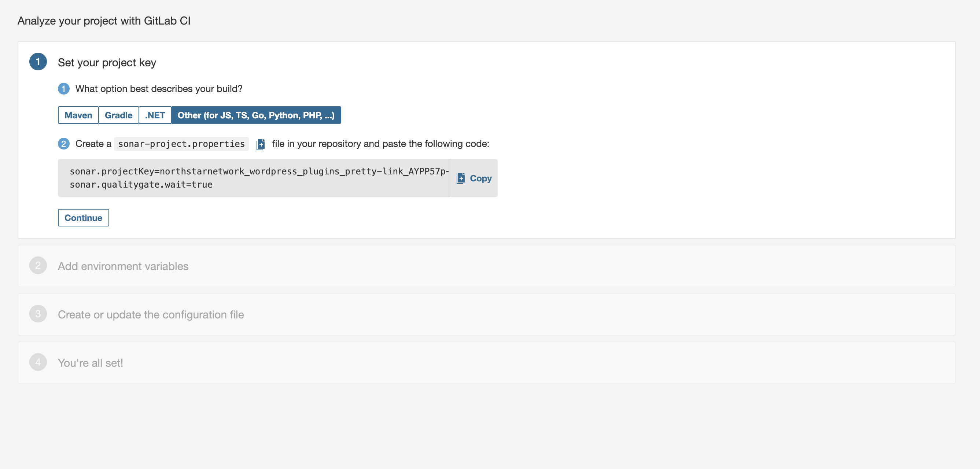
Task: Click the sub-step 1 badge by build question
Action: coord(63,89)
